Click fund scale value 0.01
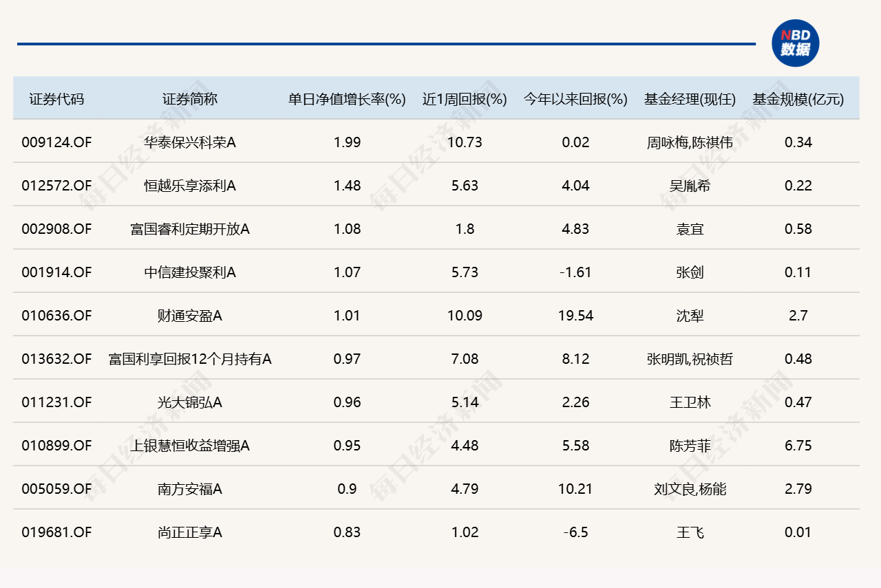Viewport: 881px width, 588px height. point(798,532)
